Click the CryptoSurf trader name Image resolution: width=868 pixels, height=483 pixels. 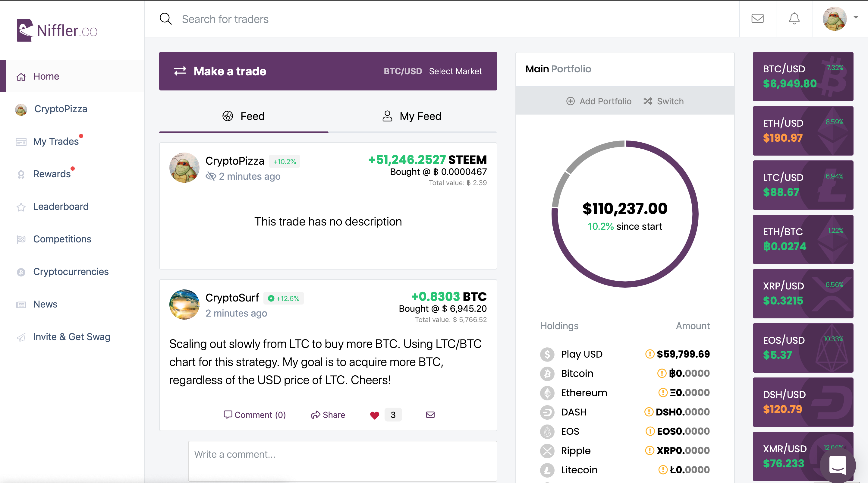(232, 298)
